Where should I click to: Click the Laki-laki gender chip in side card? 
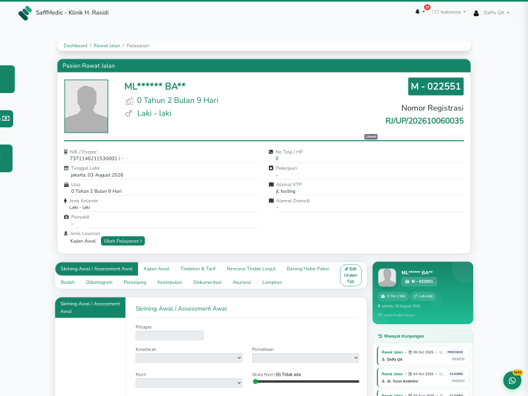tap(423, 296)
